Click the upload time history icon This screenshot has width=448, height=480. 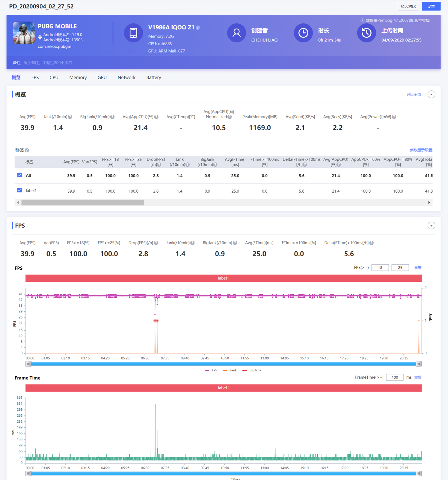tap(366, 33)
